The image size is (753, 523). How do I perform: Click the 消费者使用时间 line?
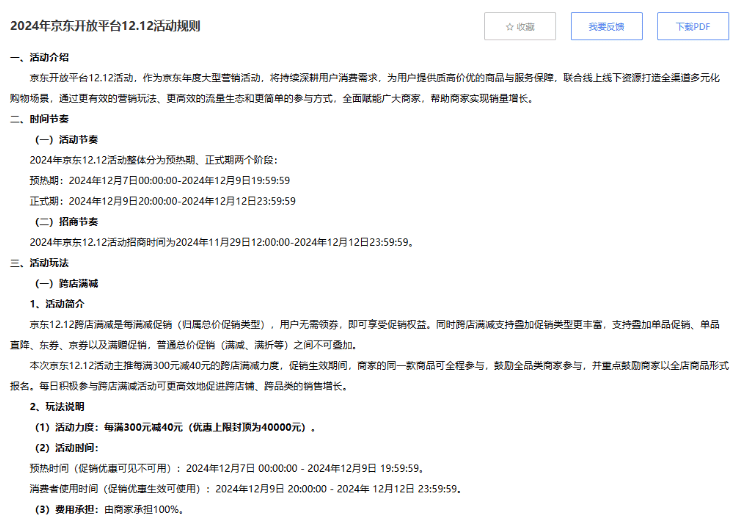[245, 489]
